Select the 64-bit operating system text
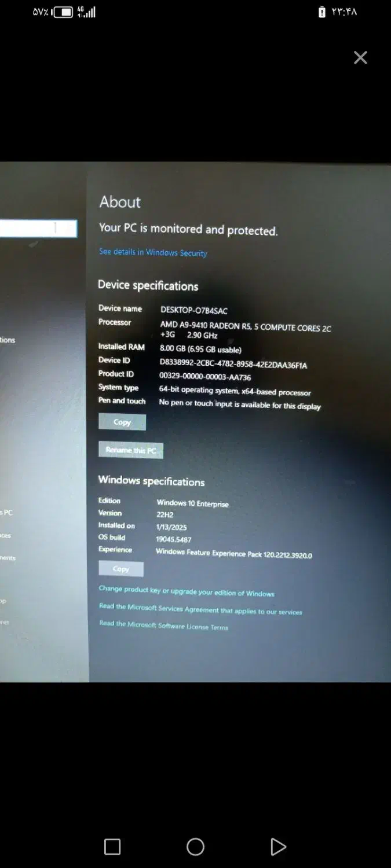The width and height of the screenshot is (391, 868). pyautogui.click(x=235, y=392)
